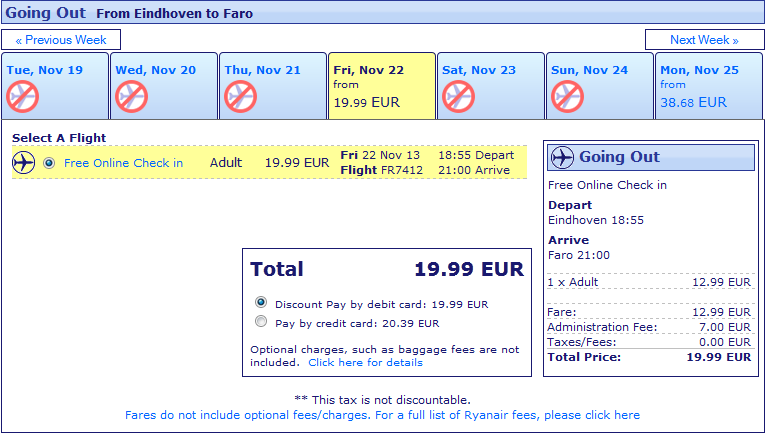Choose Discount Pay by debit card option

pos(261,303)
